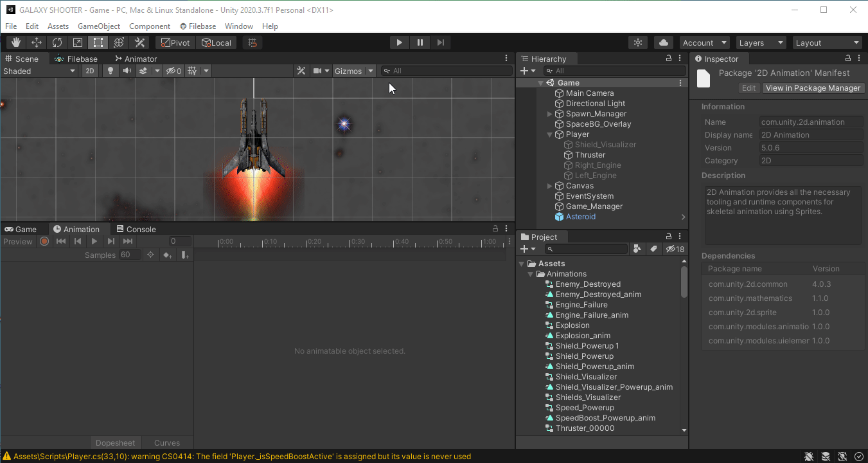Viewport: 868px width, 463px height.
Task: Toggle hidden objects visibility in Scene
Action: (173, 71)
